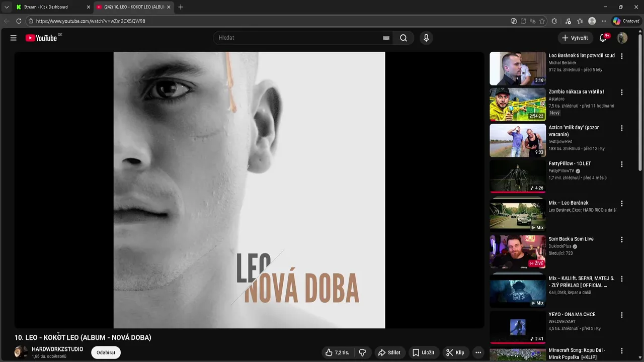Open Mix – Leo Beránek thumbnail

pos(518,215)
